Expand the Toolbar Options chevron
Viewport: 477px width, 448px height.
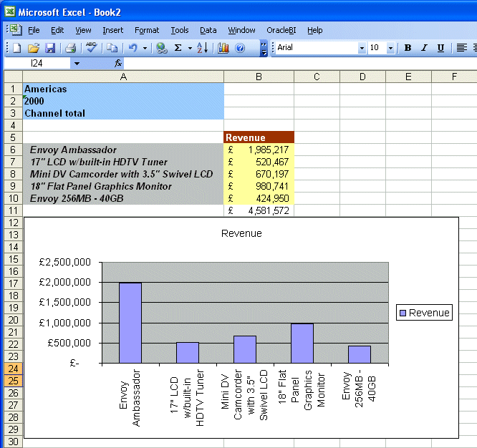coord(264,49)
